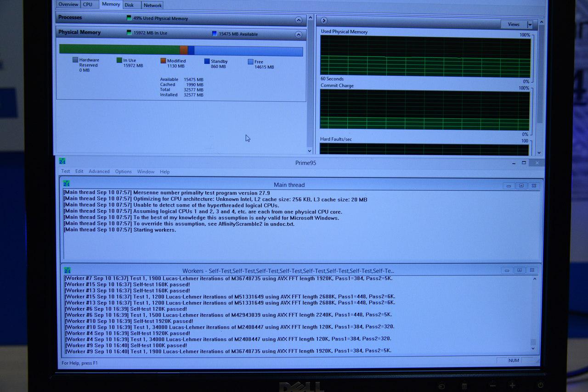Click the Views button
Viewport: 588px width, 392px height.
point(514,24)
